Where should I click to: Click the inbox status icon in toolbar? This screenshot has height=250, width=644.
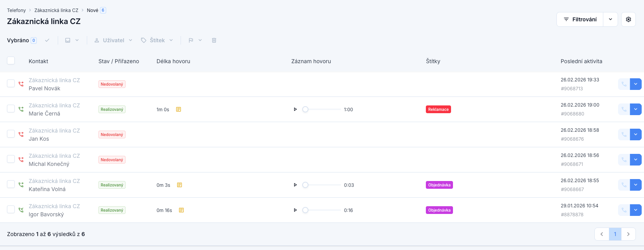(x=68, y=40)
